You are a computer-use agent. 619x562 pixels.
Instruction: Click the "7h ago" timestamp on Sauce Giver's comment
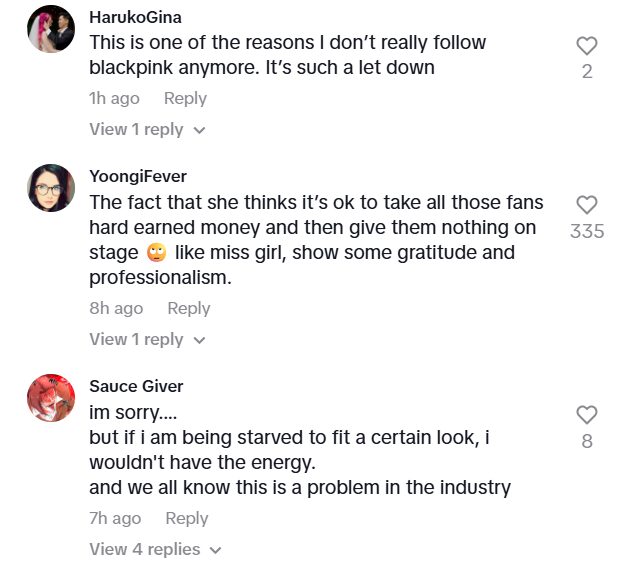tap(115, 518)
